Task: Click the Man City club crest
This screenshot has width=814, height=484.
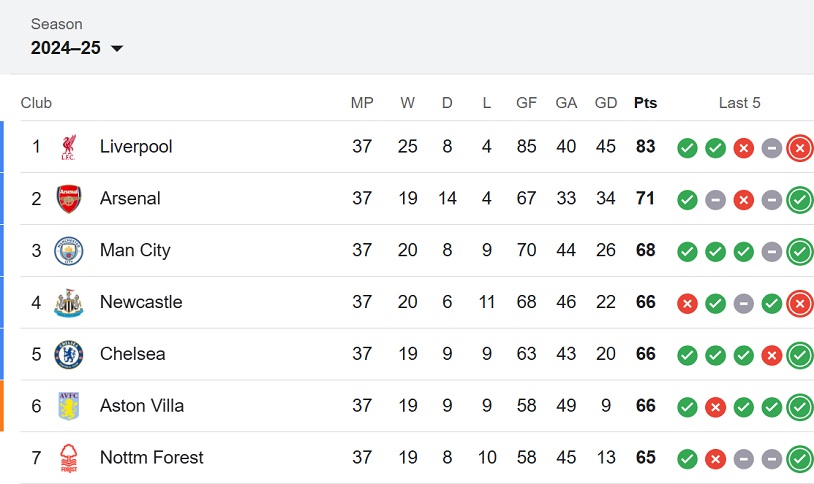Action: coord(69,251)
